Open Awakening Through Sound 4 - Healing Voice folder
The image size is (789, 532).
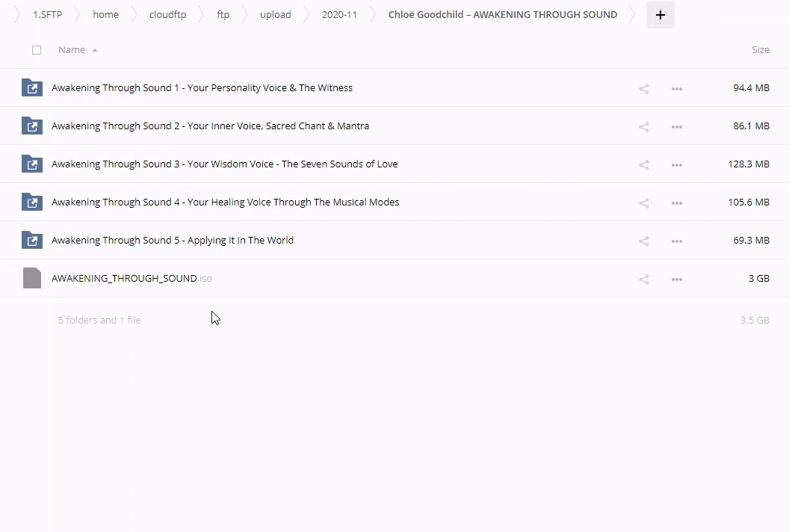coord(225,202)
